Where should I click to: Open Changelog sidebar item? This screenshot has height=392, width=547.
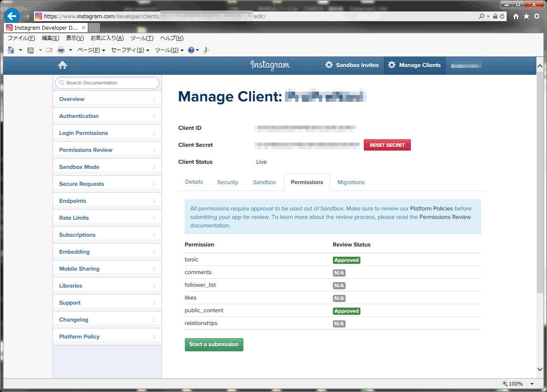coord(107,319)
